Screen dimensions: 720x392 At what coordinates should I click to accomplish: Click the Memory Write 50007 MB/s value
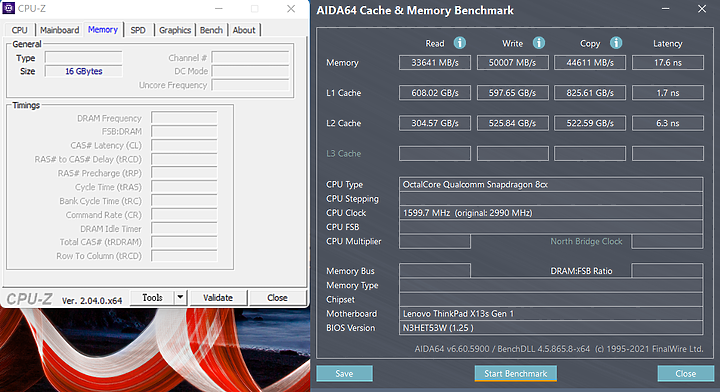[x=512, y=62]
